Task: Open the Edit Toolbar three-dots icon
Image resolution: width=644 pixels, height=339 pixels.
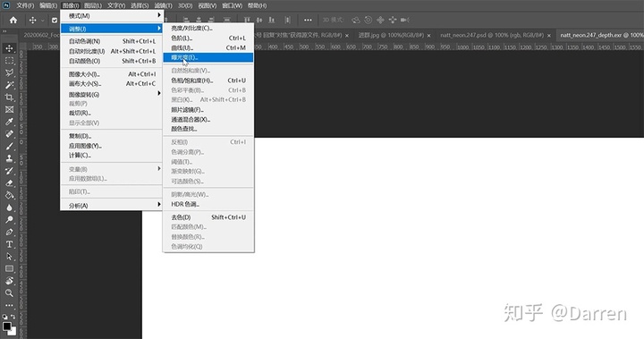Action: 9,305
